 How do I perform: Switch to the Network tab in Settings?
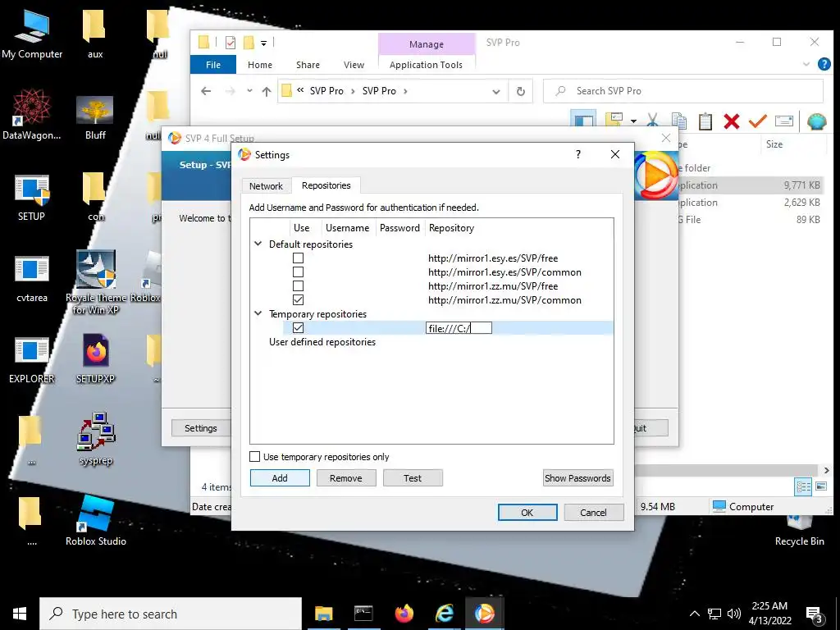[x=266, y=186]
